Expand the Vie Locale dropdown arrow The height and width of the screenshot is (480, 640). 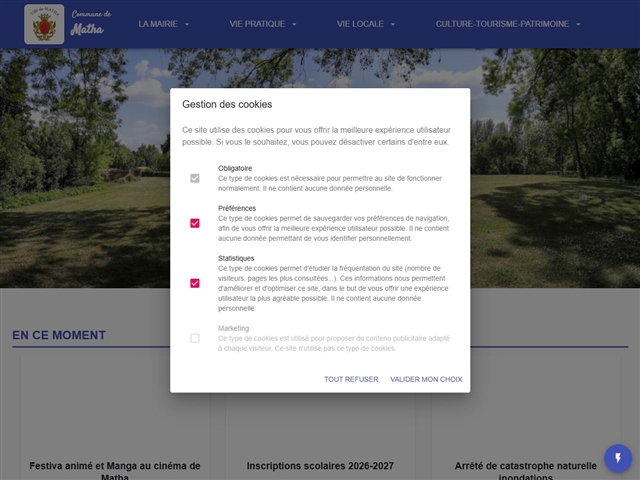tap(393, 24)
